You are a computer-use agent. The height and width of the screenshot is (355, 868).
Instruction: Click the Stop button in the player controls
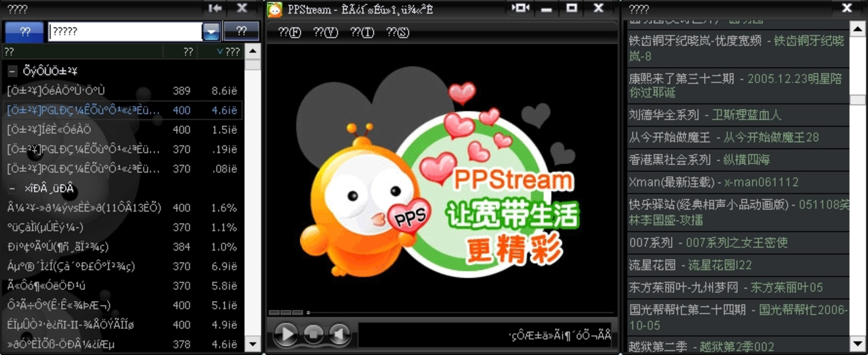point(313,334)
